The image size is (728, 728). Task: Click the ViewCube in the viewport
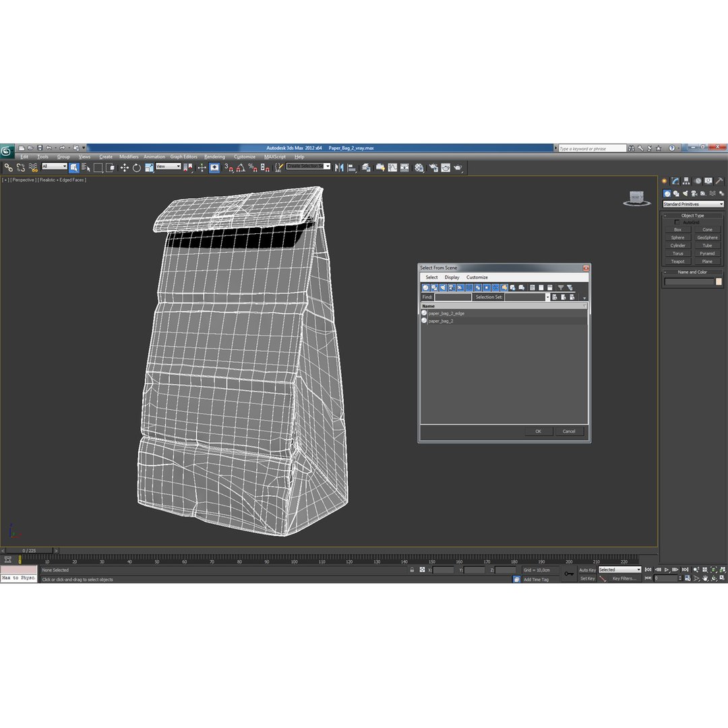click(636, 198)
